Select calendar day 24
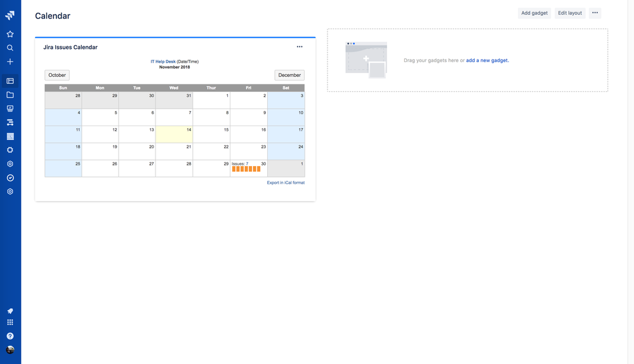The width and height of the screenshot is (634, 364). (286, 152)
